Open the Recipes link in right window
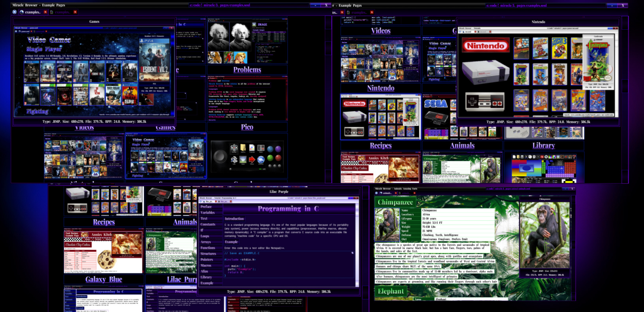This screenshot has width=644, height=312. tap(381, 145)
